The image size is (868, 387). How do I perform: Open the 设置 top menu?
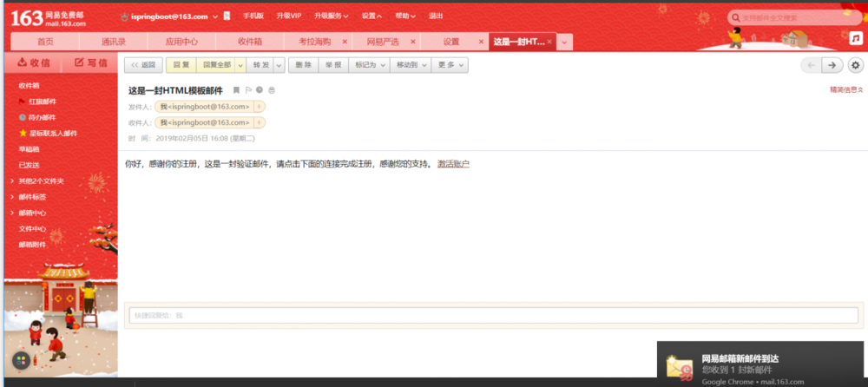click(372, 16)
